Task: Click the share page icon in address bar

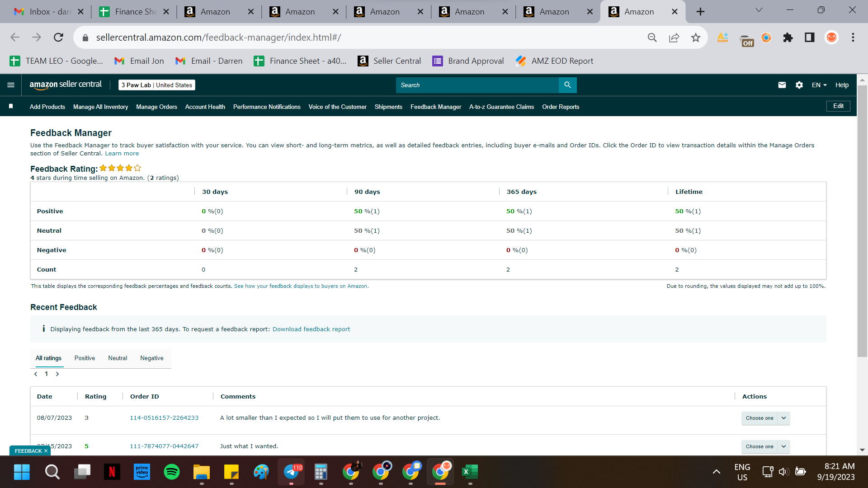Action: coord(674,38)
